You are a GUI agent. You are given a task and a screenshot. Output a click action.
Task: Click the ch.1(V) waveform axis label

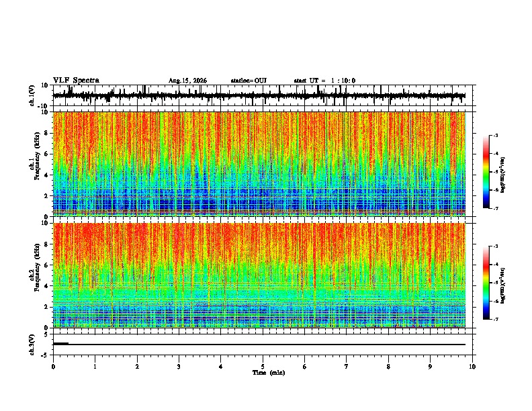(32, 95)
